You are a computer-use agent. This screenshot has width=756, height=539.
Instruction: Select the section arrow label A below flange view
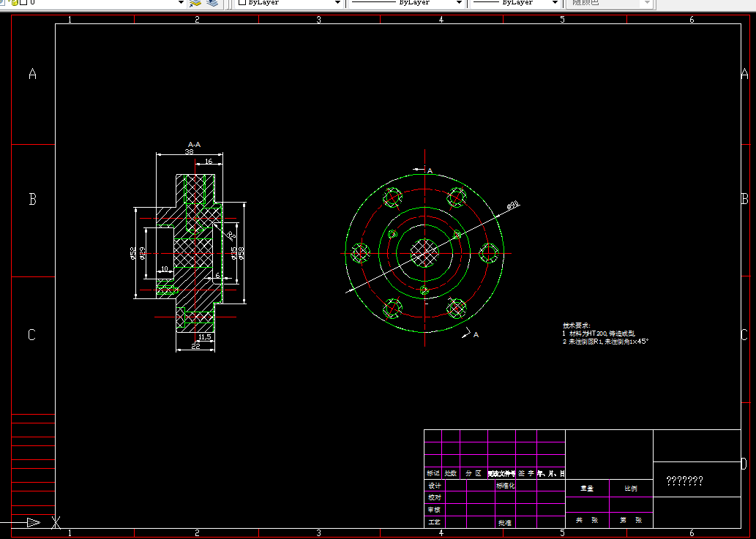tap(476, 334)
